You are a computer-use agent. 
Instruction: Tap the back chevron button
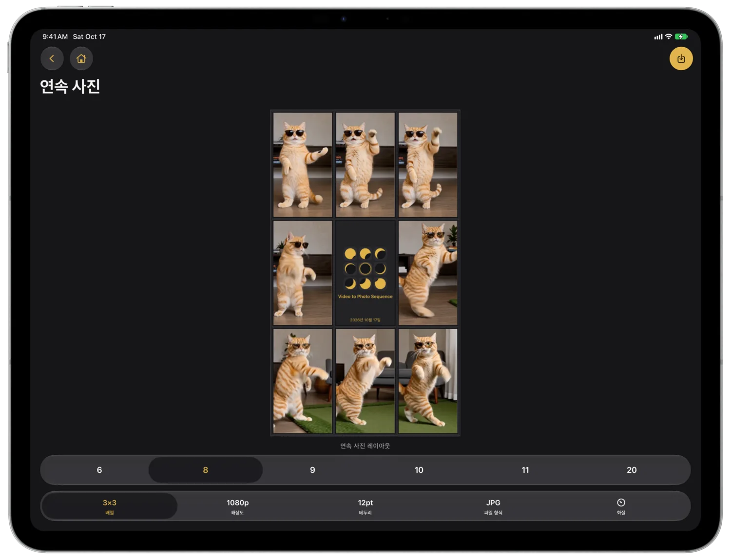(x=52, y=58)
